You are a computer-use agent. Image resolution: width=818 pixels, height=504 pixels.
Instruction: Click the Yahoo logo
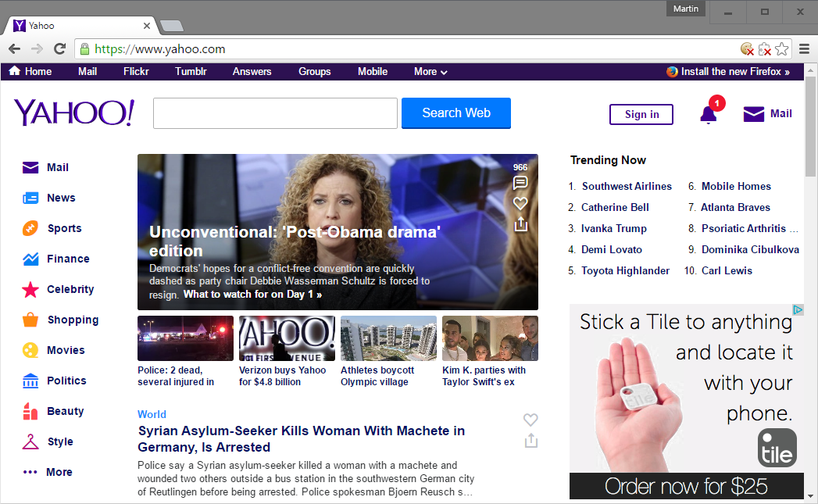coord(73,113)
